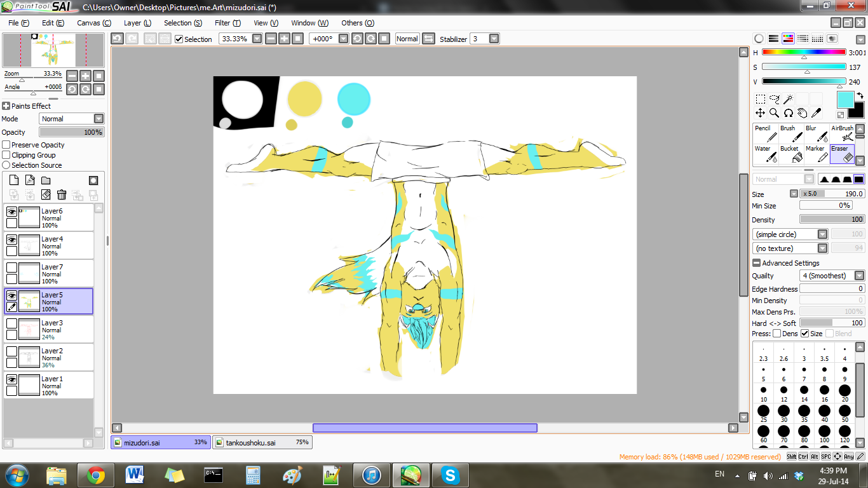Show the color wheel panel
Viewport: 868px width, 488px height.
tap(759, 39)
